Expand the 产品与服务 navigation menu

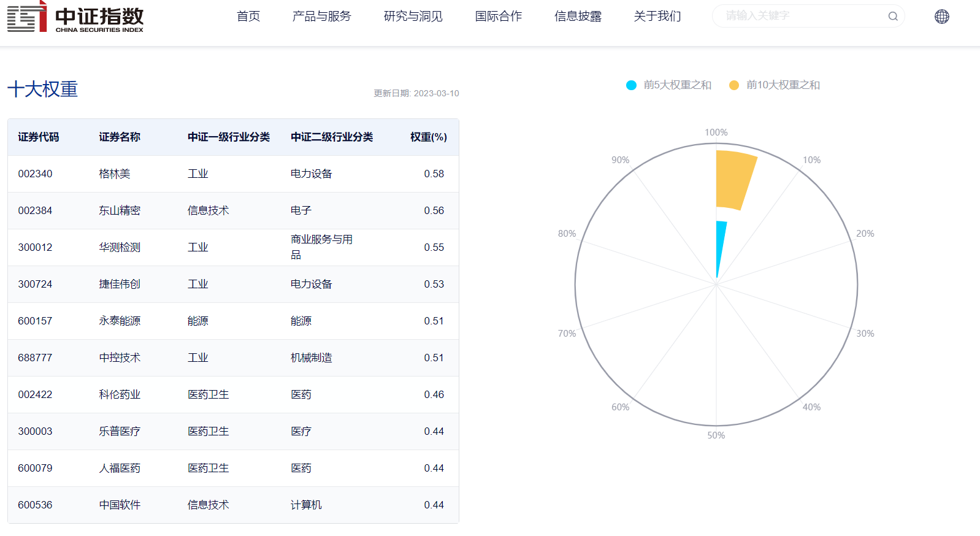pos(321,17)
